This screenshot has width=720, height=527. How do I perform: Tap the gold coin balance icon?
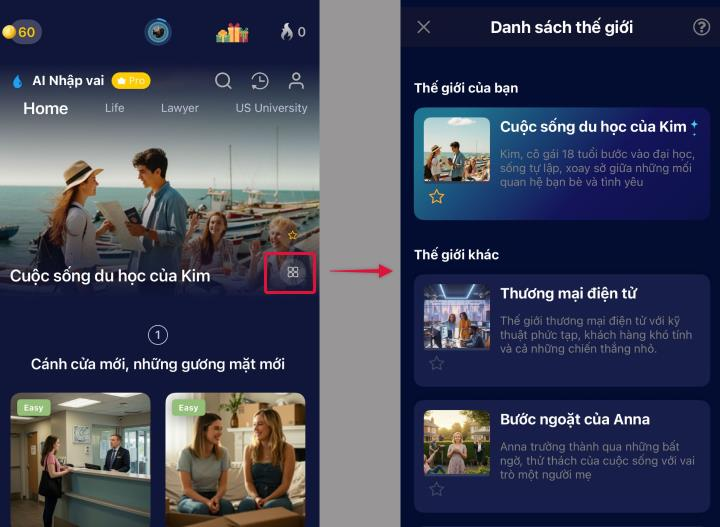coord(10,32)
